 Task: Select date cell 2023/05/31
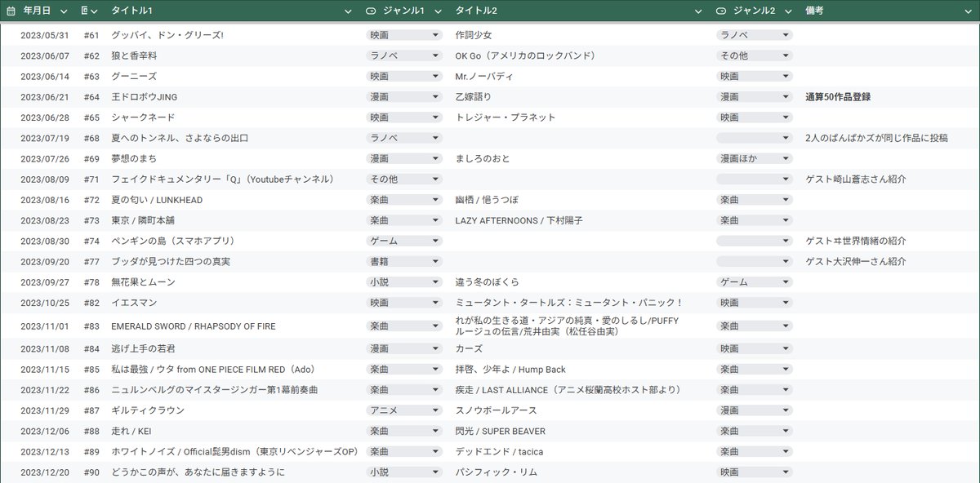click(46, 35)
